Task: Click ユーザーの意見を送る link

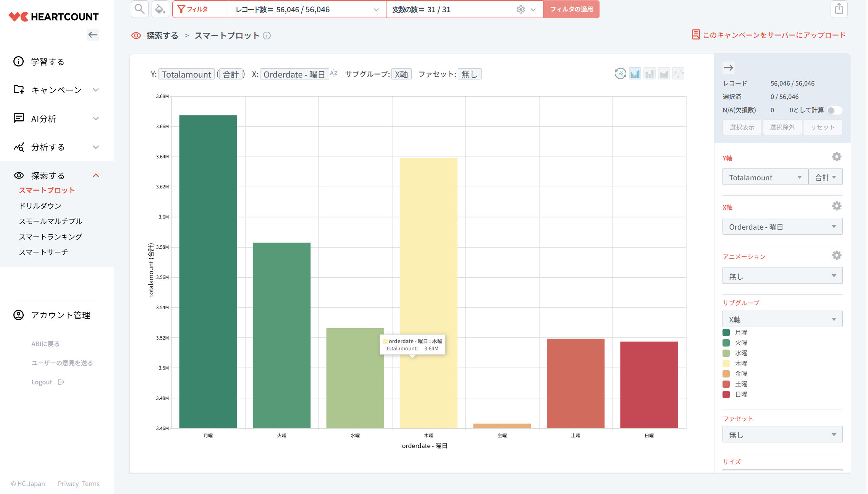Action: click(62, 363)
